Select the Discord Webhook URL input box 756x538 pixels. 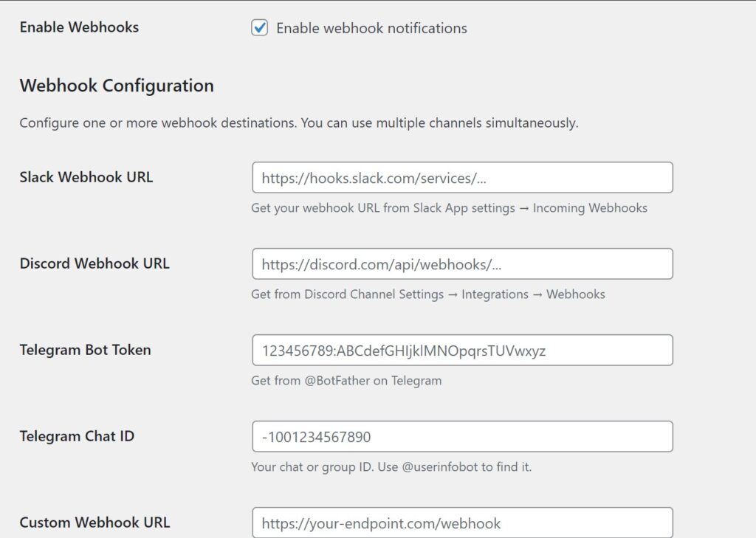[463, 263]
